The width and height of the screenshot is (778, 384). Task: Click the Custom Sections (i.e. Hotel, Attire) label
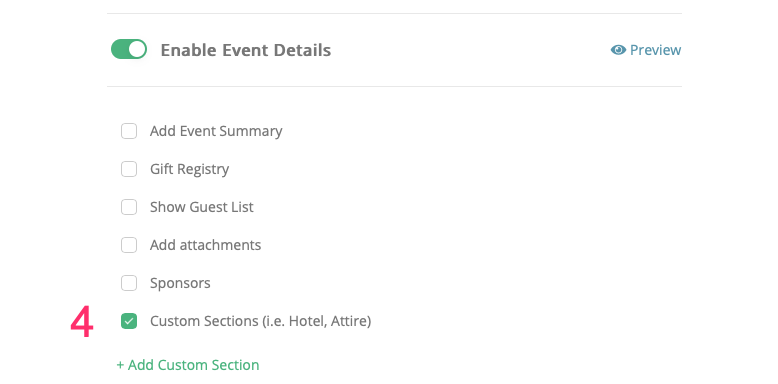point(260,321)
